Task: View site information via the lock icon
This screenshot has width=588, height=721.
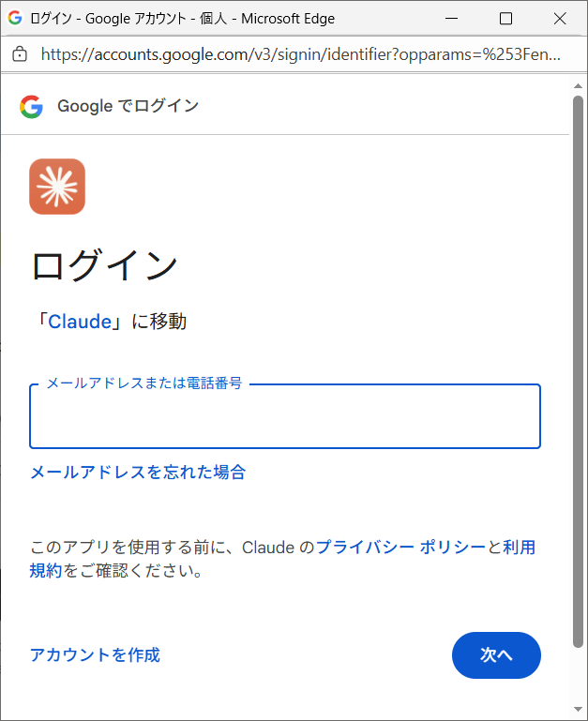Action: [x=20, y=54]
